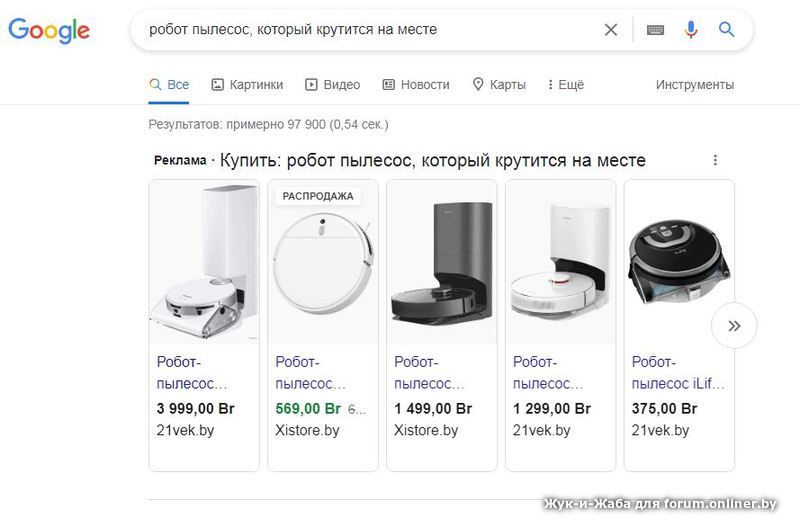Open the 3 999,00 Br robot vacuum listing
Screen dimensions: 800x527
point(192,372)
